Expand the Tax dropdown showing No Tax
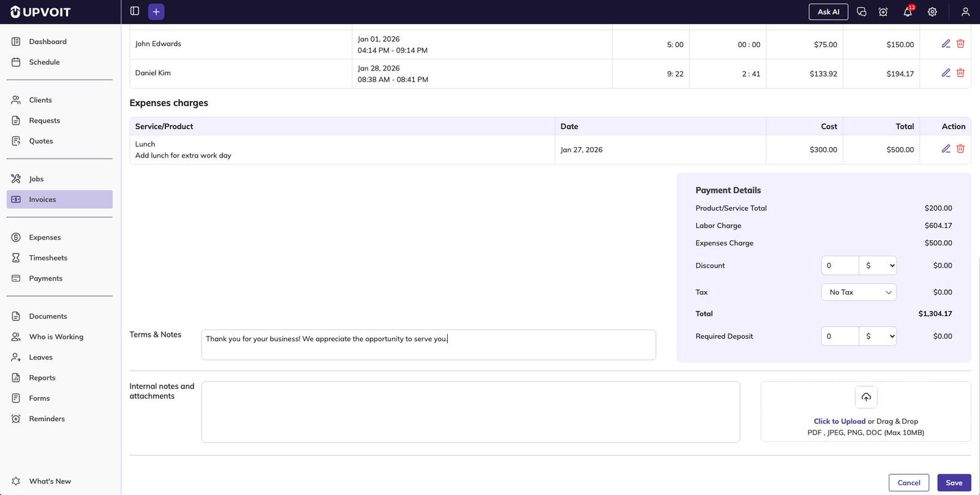 [859, 292]
